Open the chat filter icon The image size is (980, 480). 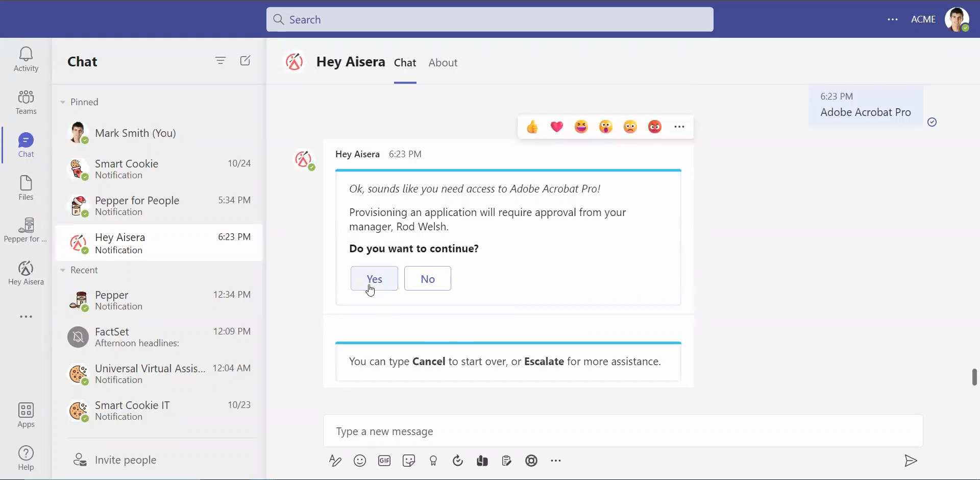point(221,60)
